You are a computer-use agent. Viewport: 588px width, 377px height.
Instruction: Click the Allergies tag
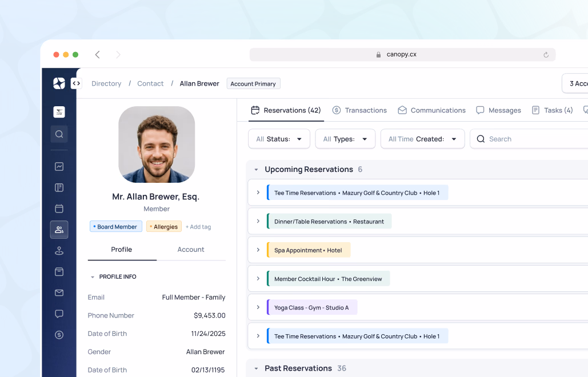point(164,227)
